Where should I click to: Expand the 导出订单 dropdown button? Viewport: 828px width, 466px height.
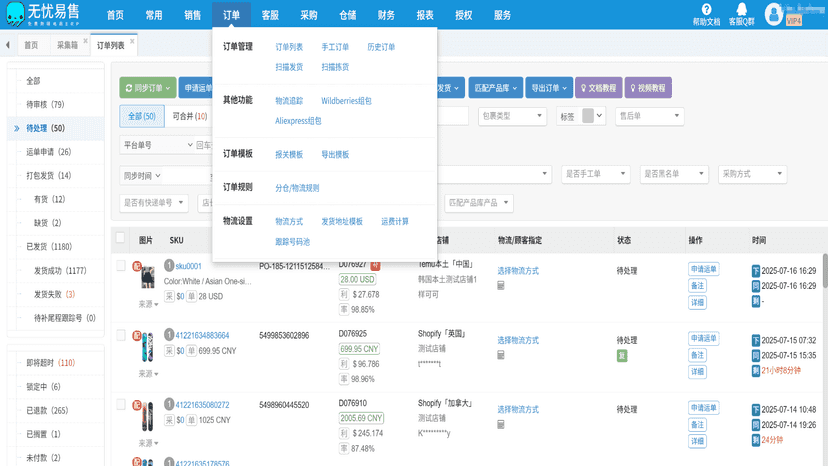point(549,88)
